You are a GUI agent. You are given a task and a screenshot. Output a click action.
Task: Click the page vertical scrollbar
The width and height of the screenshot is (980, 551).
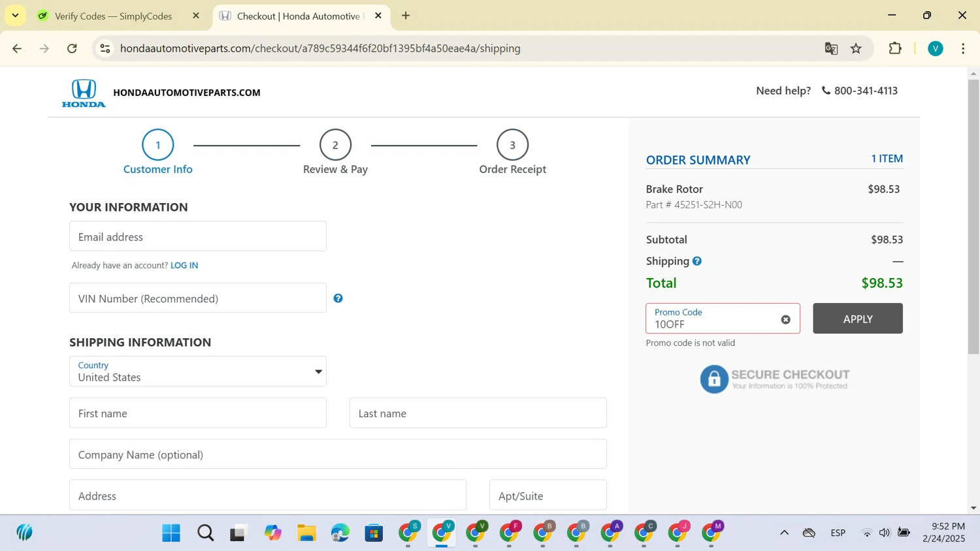point(973,215)
